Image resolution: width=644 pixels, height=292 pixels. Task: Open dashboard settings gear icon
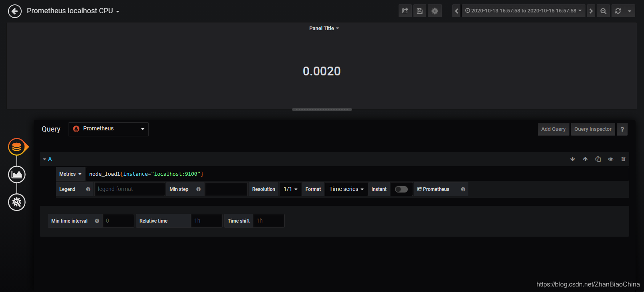pos(435,11)
